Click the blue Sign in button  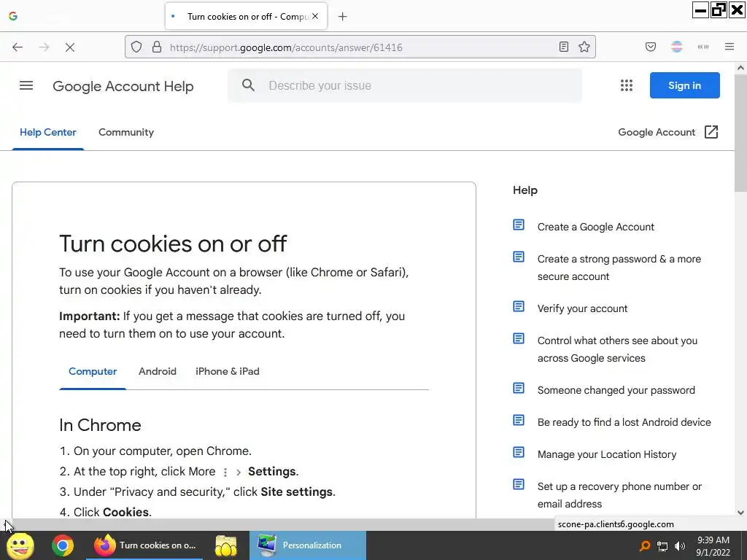click(x=684, y=85)
